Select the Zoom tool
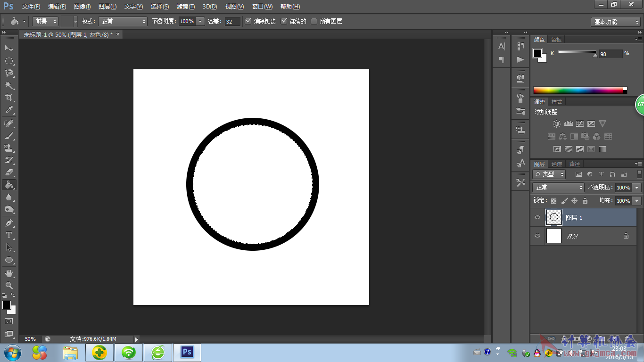Viewport: 644px width, 362px height. click(9, 285)
